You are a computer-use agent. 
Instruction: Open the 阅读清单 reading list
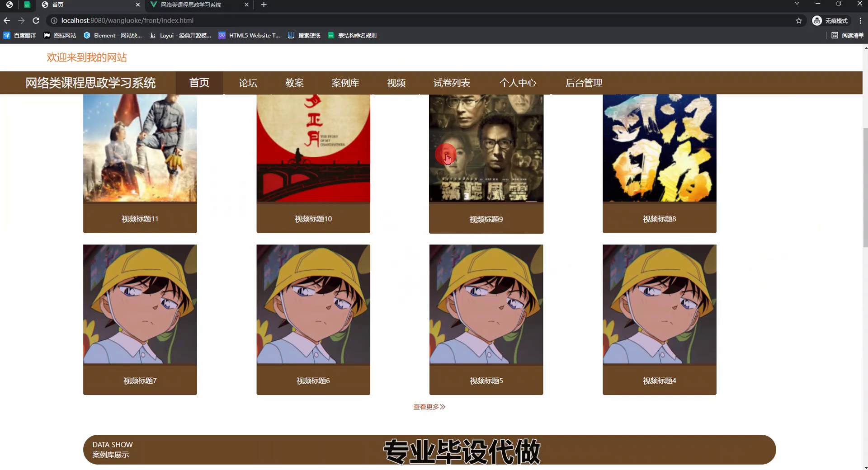tap(848, 35)
